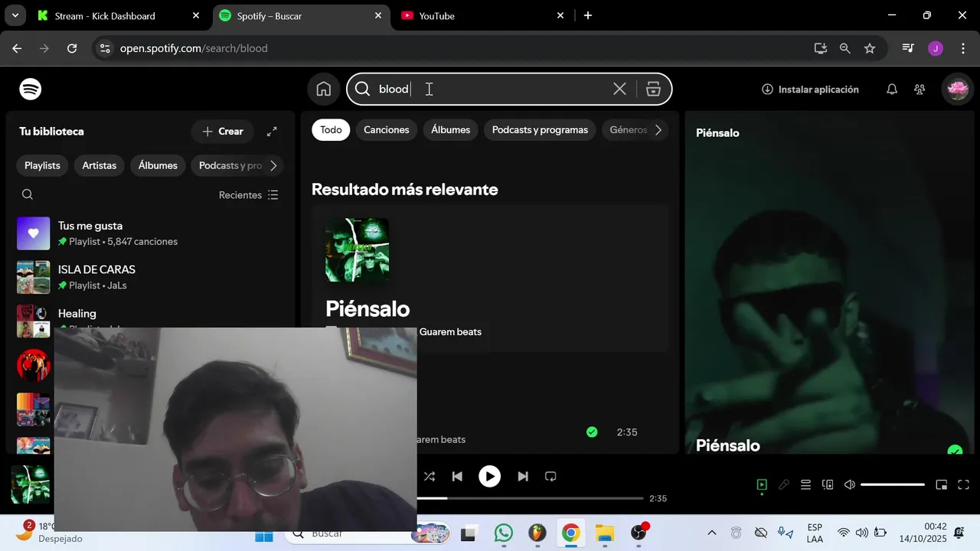Open notifications bell in Spotify header

pos(892,90)
